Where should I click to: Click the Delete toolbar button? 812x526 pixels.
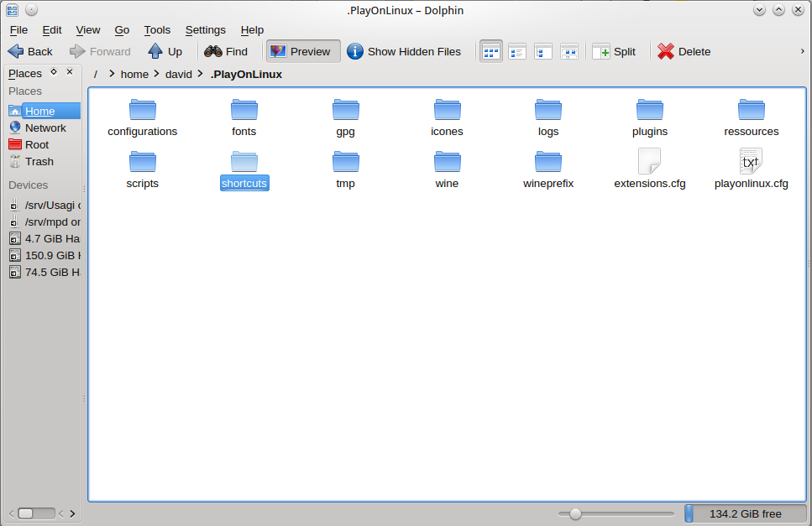pos(684,52)
